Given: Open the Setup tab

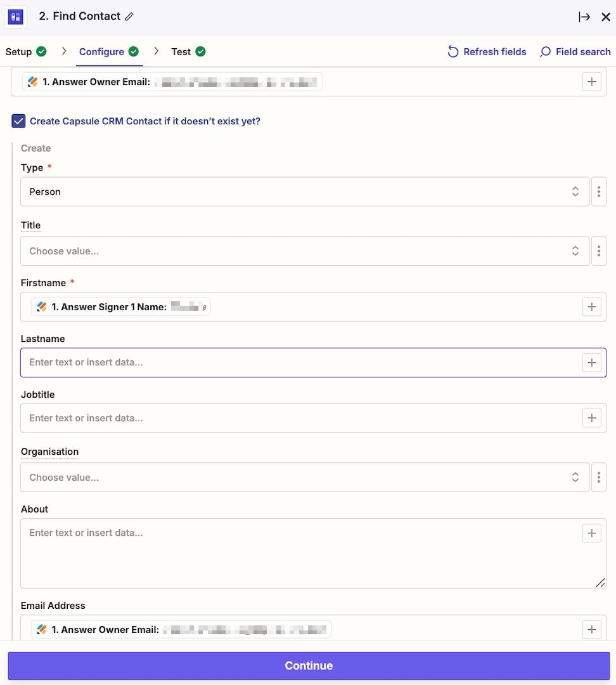Looking at the screenshot, I should (x=26, y=51).
